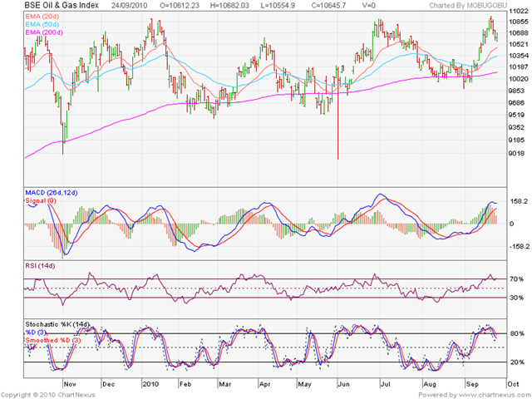
Task: Click the %D (3) legend label
Action: click(36, 332)
